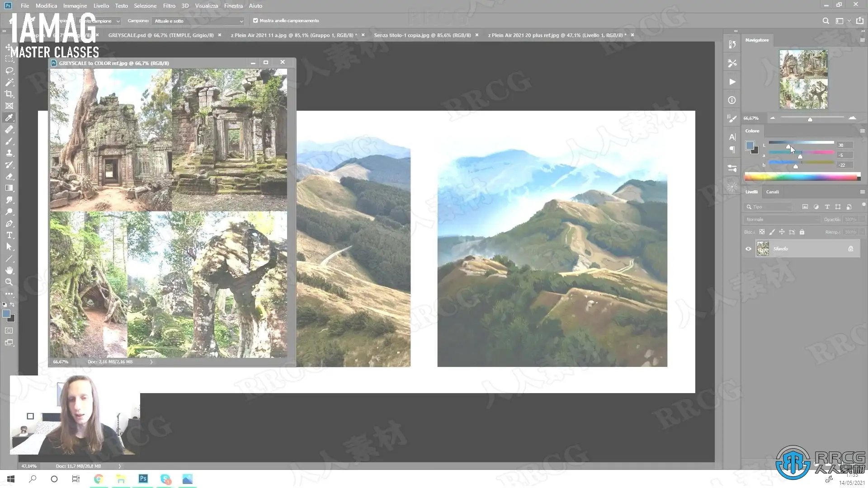Hide the Sfondo layer visibility eye
868x488 pixels.
pos(748,249)
